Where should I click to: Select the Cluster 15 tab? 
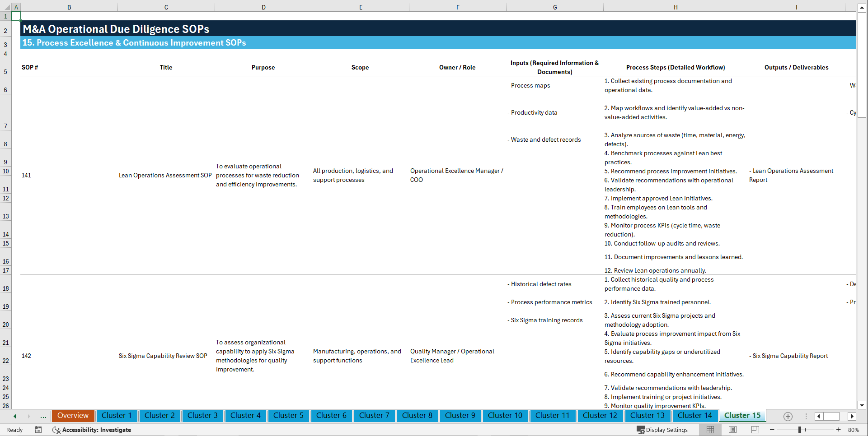pos(742,415)
